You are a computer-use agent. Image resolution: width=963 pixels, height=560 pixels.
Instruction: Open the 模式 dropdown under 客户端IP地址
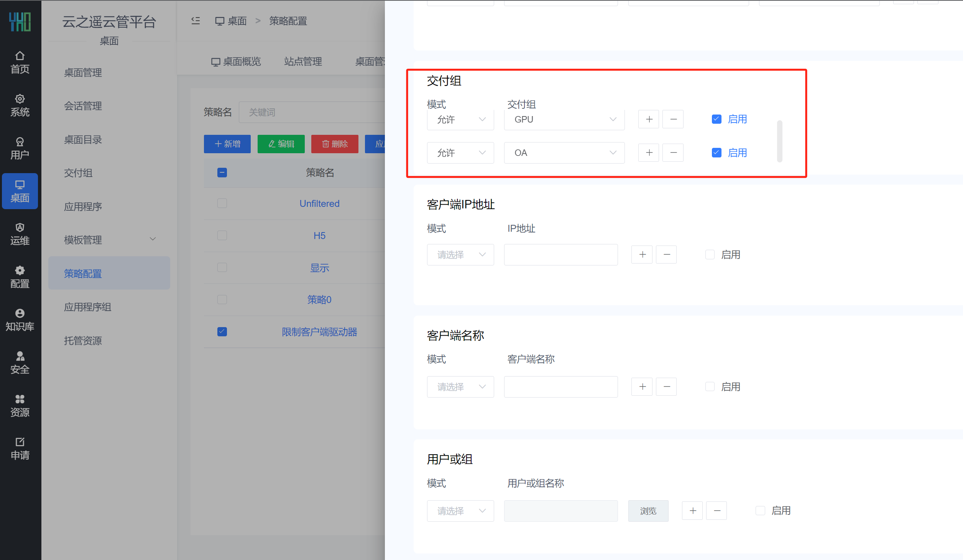pos(460,255)
